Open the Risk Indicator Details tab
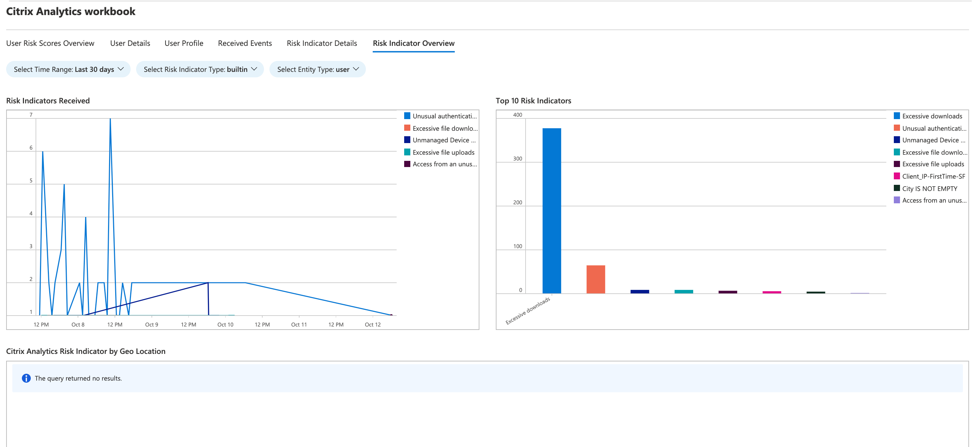This screenshot has height=447, width=980. click(321, 43)
